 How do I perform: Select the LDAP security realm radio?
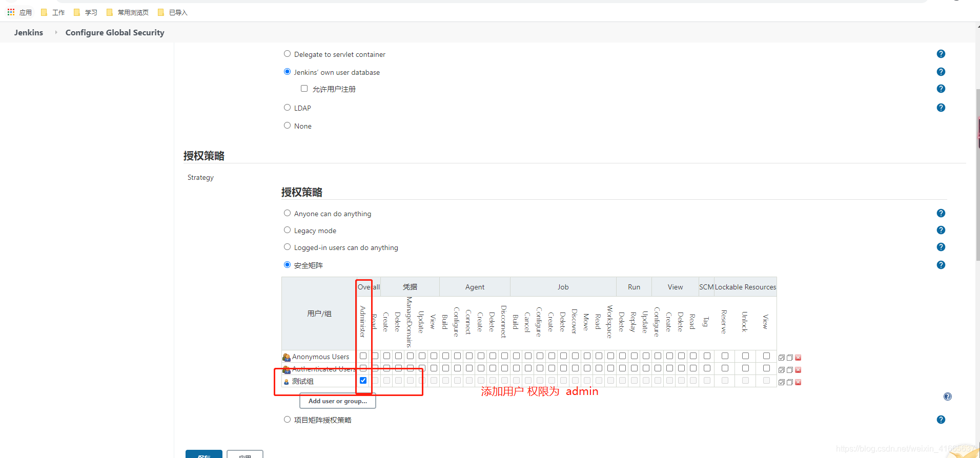click(x=287, y=108)
